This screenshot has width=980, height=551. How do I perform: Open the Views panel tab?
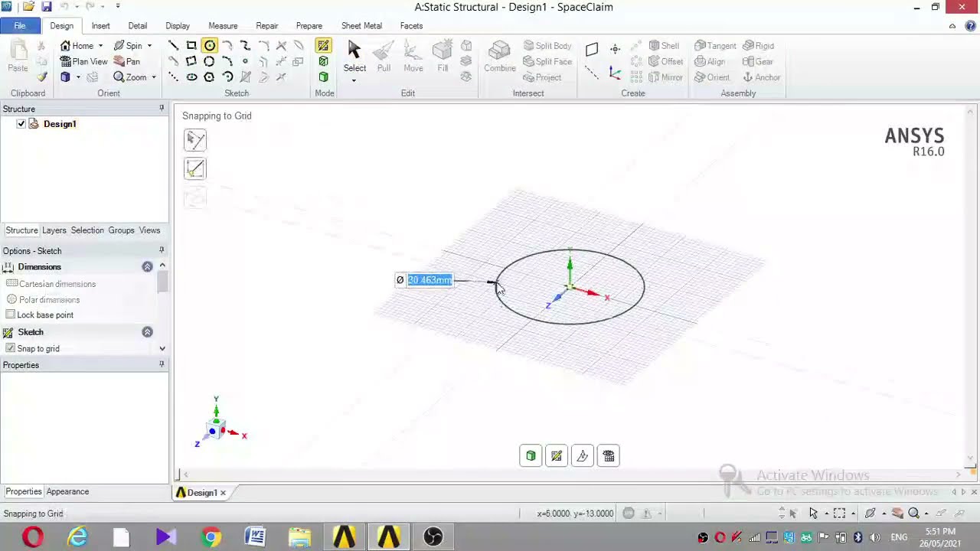tap(149, 230)
